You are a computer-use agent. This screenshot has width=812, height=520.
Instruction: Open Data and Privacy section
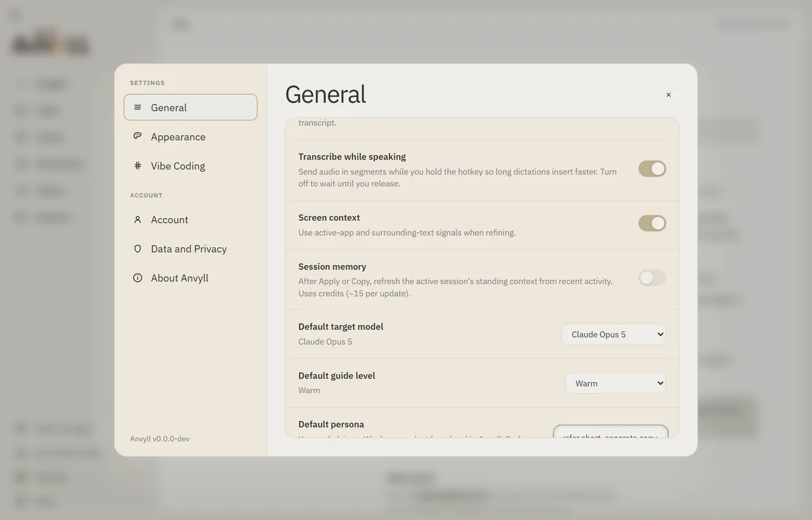[190, 249]
